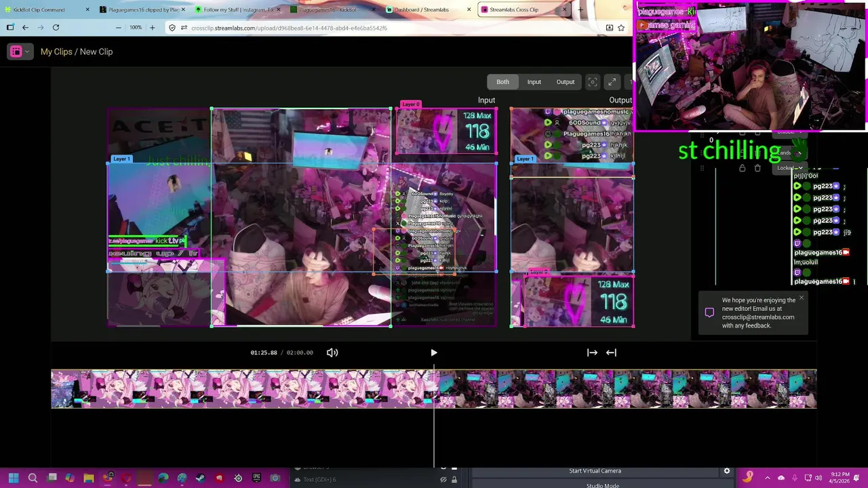The height and width of the screenshot is (488, 868).
Task: Open Steam from the taskbar
Action: click(x=200, y=479)
